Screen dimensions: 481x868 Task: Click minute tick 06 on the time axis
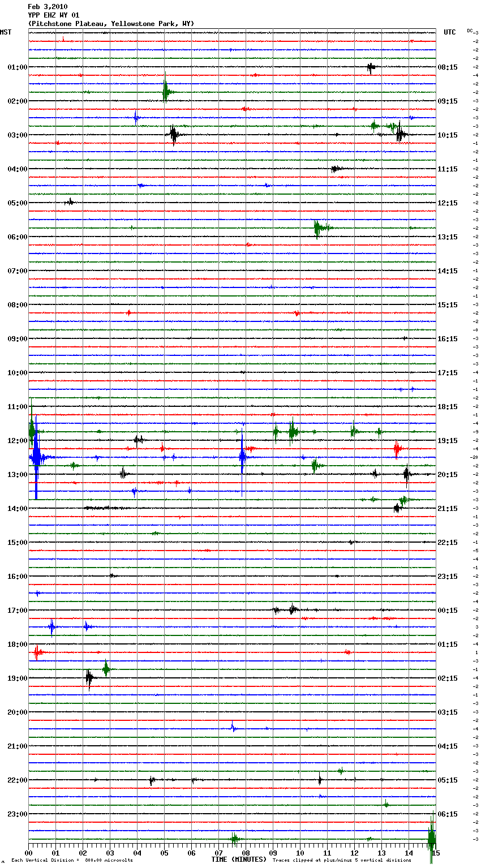[192, 853]
